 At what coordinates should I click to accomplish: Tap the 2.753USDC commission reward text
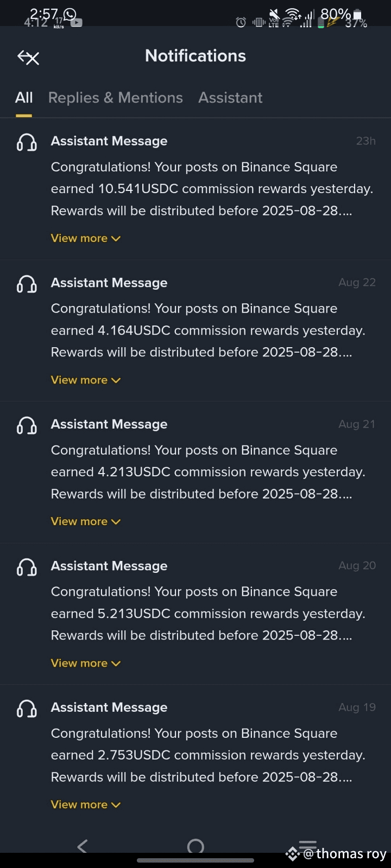click(x=207, y=755)
